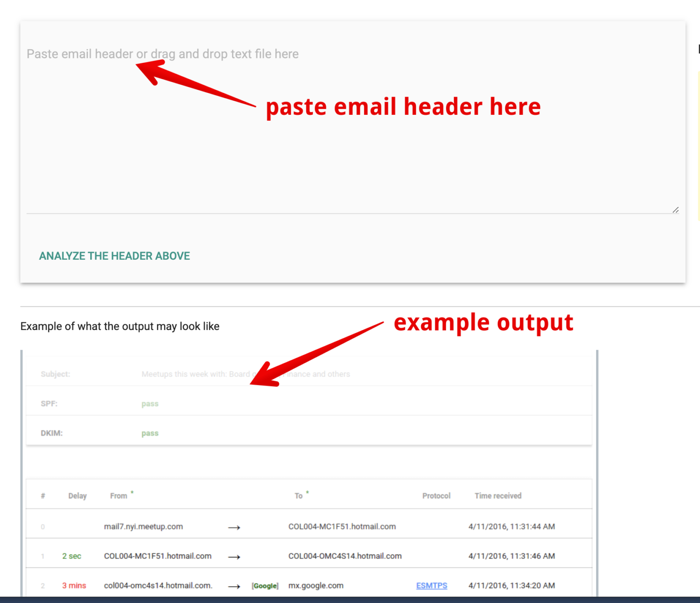Click the textarea resize handle
This screenshot has height=603, width=700.
point(675,210)
